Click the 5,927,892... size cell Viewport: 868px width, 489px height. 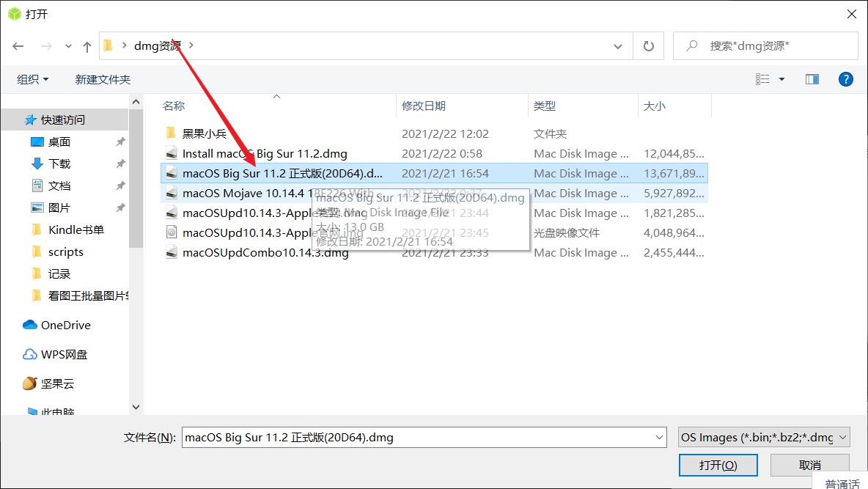point(674,194)
